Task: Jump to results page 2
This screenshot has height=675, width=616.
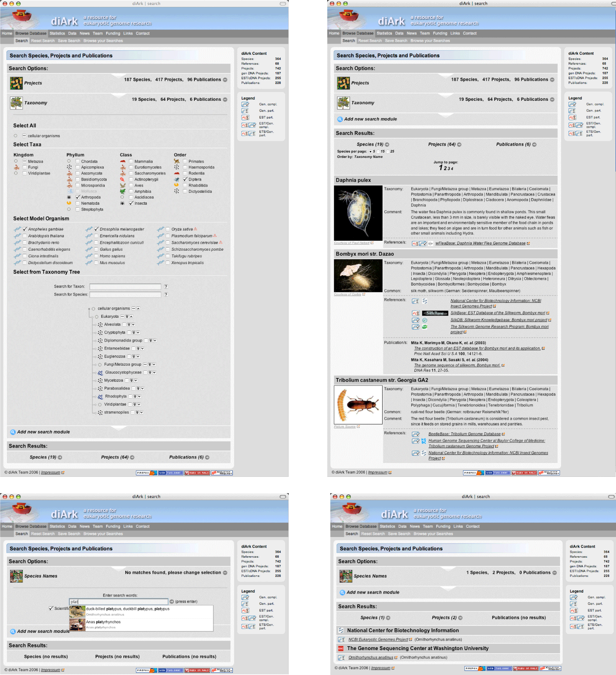Action: click(x=445, y=168)
